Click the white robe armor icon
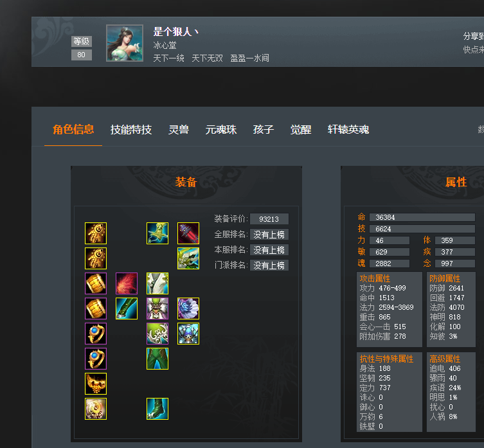Image resolution: width=484 pixels, height=448 pixels. (x=157, y=283)
